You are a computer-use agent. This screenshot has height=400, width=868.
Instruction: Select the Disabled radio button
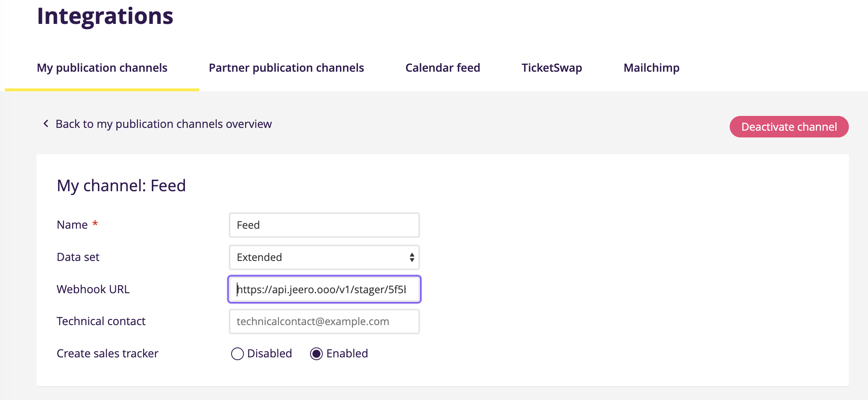point(238,354)
